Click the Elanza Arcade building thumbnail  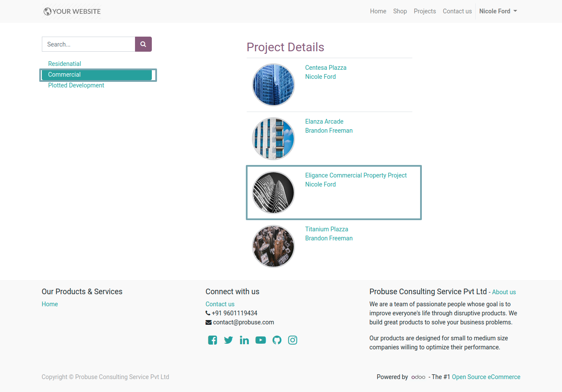point(273,139)
